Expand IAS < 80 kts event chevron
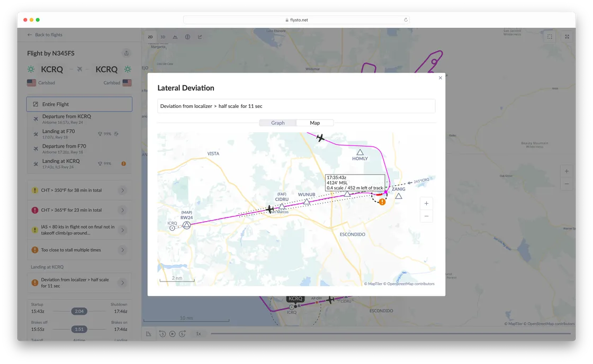This screenshot has height=364, width=593. tap(122, 230)
